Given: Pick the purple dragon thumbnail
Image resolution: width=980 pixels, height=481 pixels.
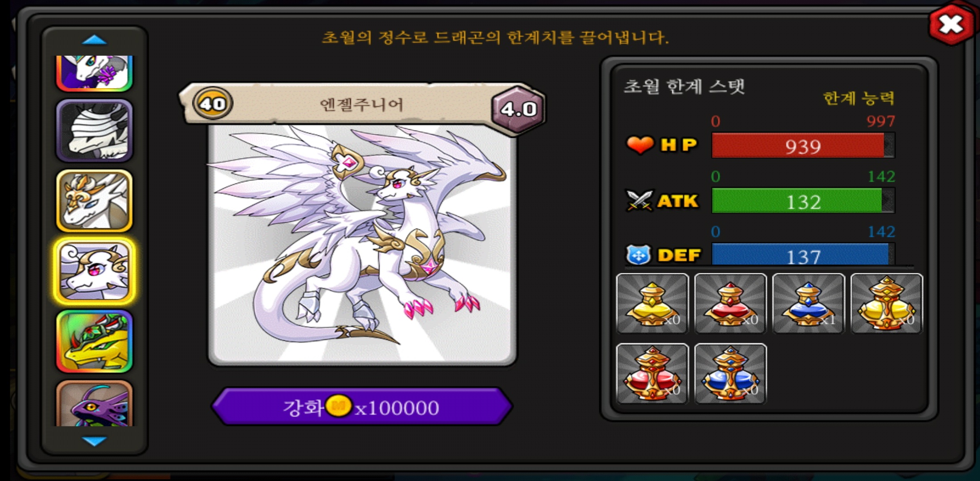Looking at the screenshot, I should (94, 404).
